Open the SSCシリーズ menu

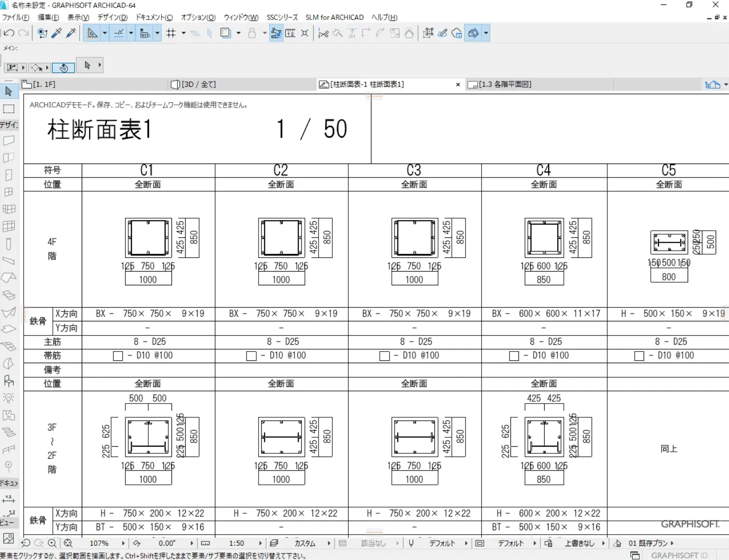tap(282, 17)
